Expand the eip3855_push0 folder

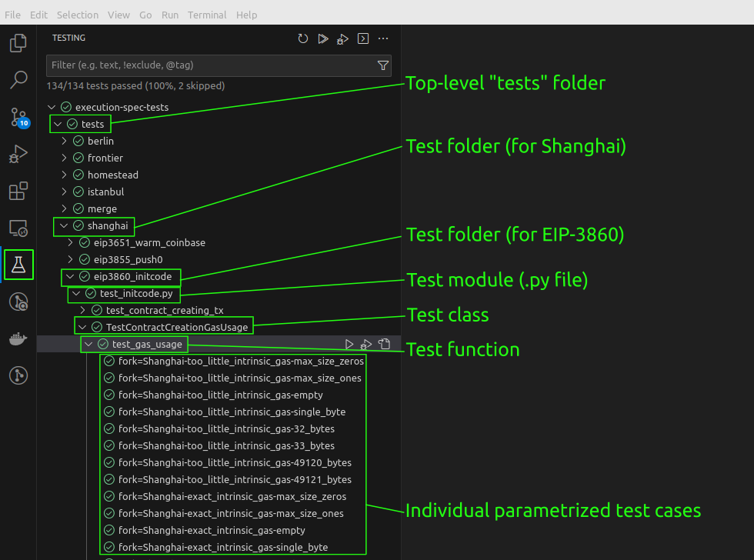click(71, 260)
